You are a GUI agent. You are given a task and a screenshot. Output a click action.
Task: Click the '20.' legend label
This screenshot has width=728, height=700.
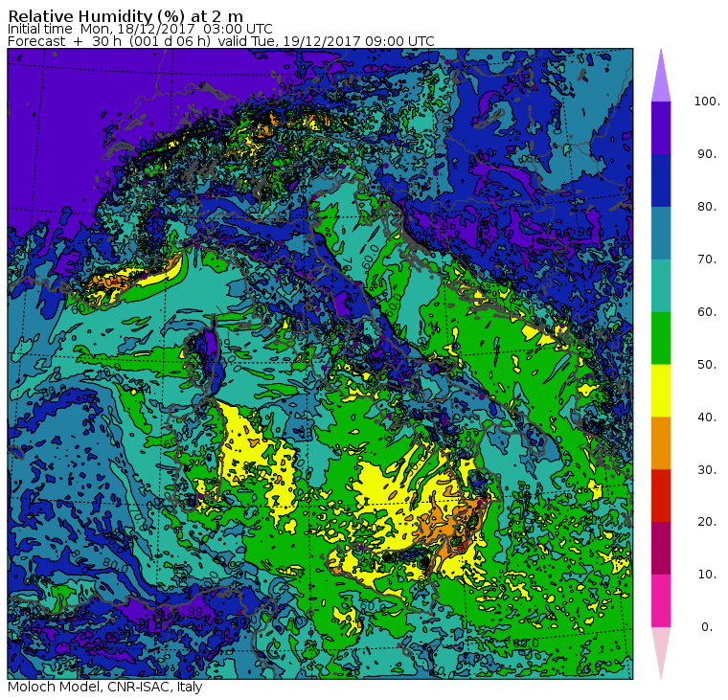707,522
